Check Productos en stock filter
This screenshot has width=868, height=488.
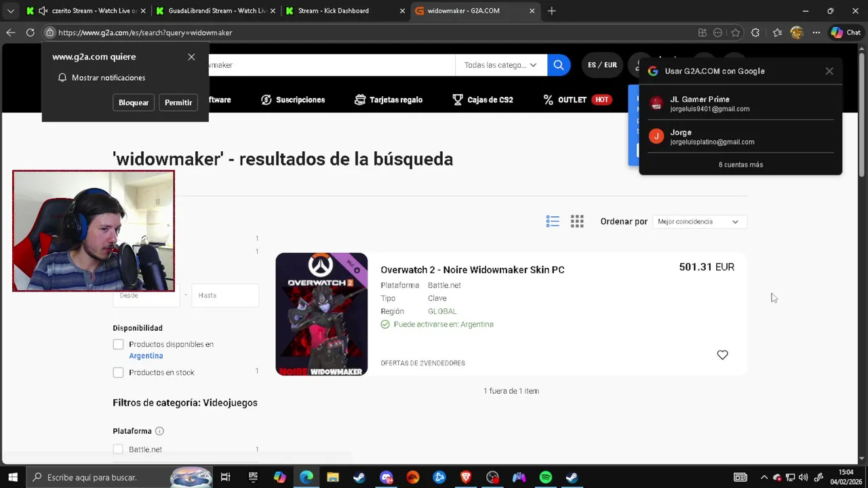tap(118, 372)
